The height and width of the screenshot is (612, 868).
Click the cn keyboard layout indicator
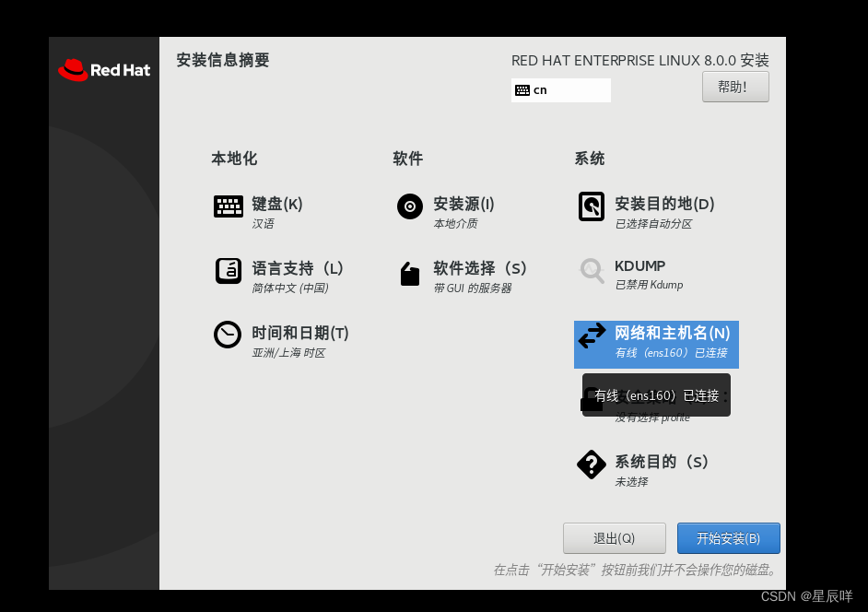(561, 90)
